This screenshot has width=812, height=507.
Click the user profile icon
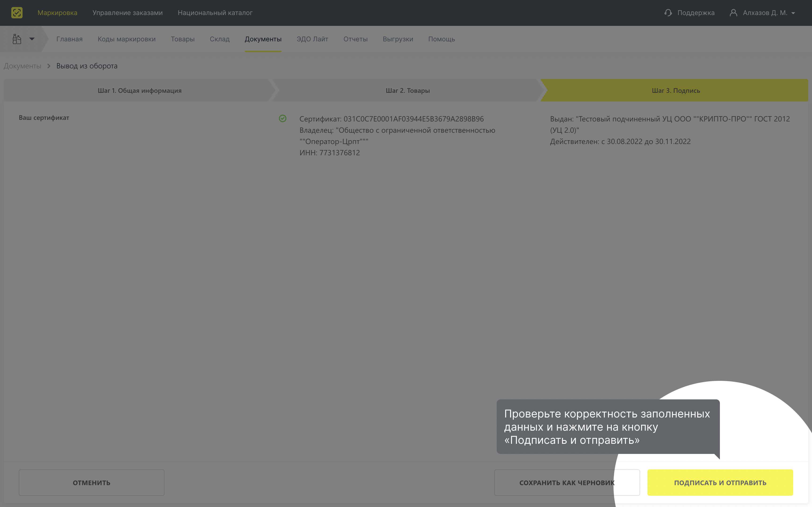(x=733, y=13)
